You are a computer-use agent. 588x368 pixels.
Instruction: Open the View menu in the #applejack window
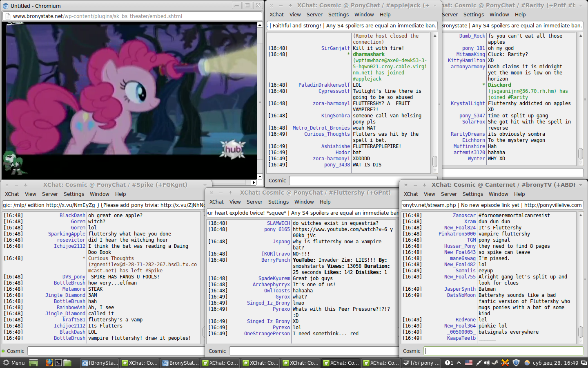tap(295, 15)
